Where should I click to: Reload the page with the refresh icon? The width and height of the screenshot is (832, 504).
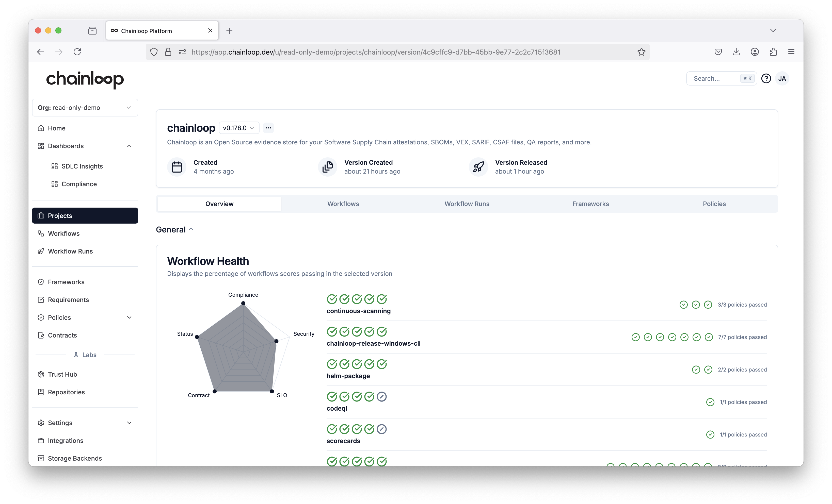(x=77, y=52)
